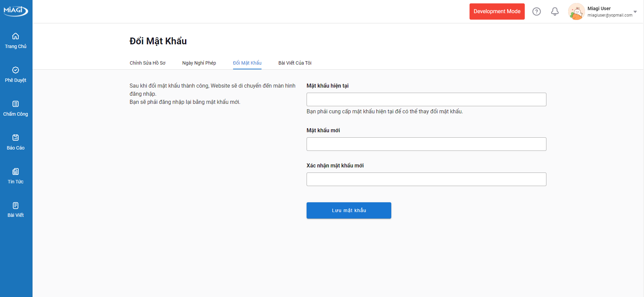644x297 pixels.
Task: Select the Đổi Mật Khẩu tab
Action: coord(247,63)
